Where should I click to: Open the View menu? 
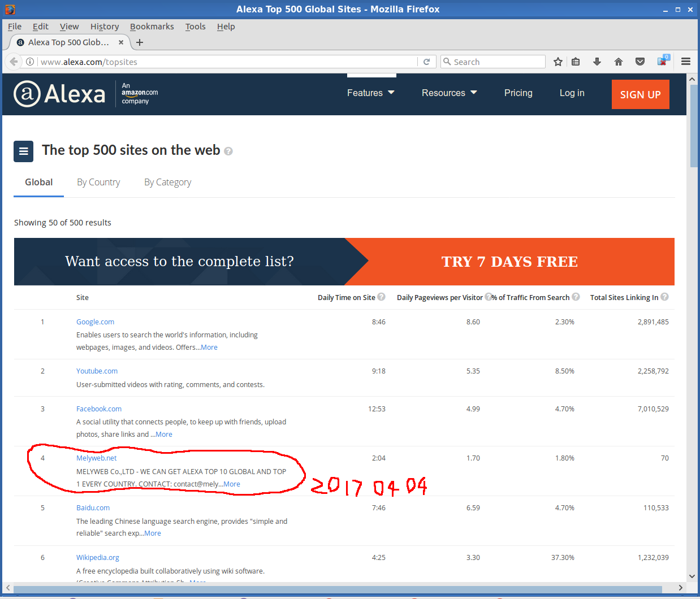69,27
